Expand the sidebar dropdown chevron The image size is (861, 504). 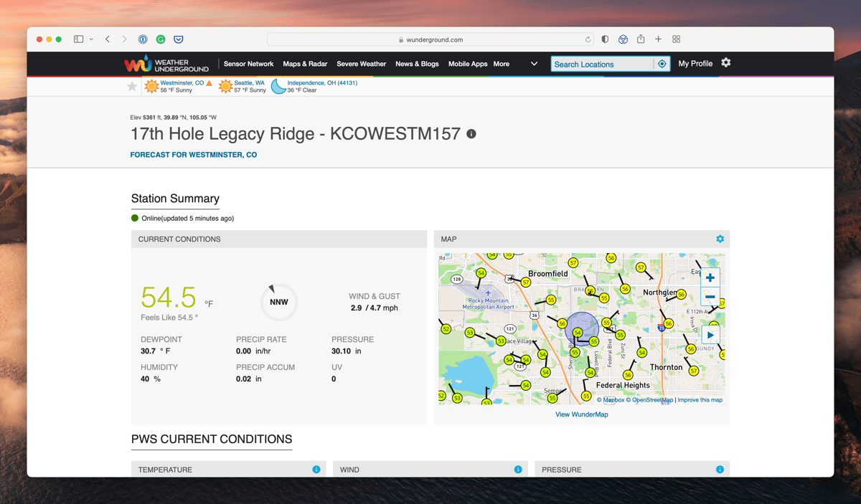91,39
